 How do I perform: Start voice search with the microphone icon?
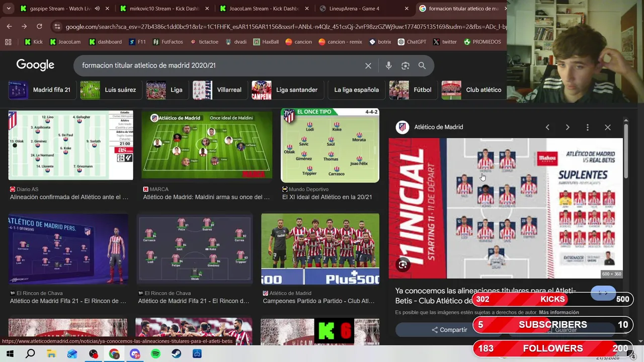(388, 65)
